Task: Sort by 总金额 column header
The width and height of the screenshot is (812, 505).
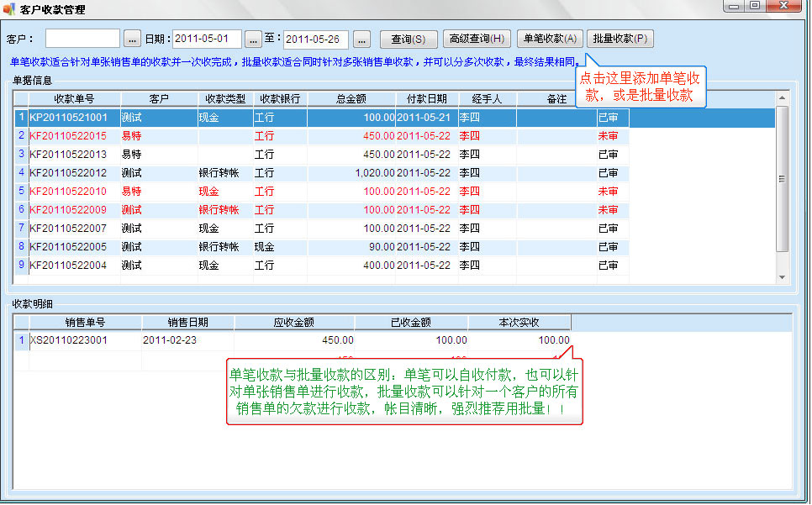Action: 351,99
